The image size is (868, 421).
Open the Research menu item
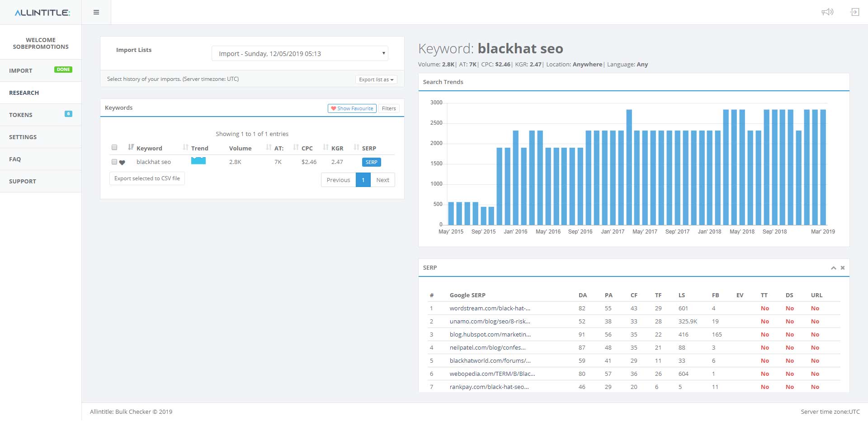41,93
